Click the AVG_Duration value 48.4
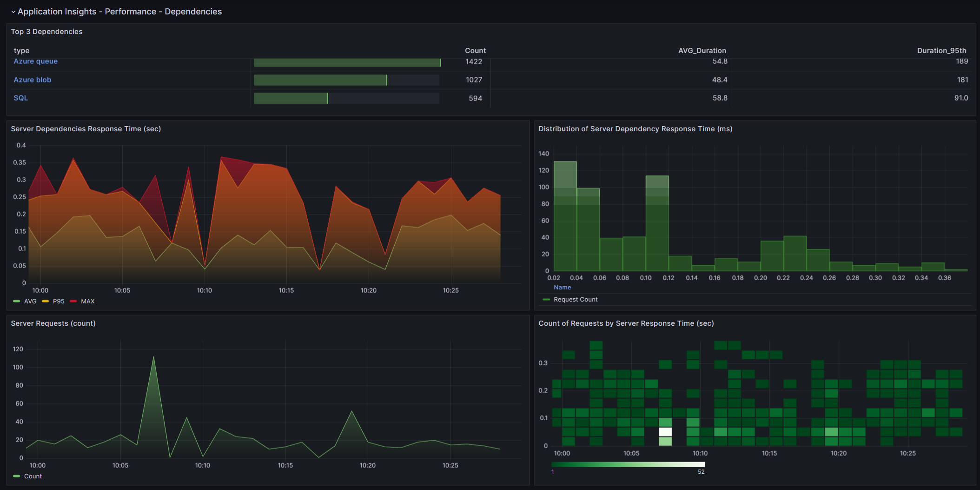 pyautogui.click(x=720, y=80)
